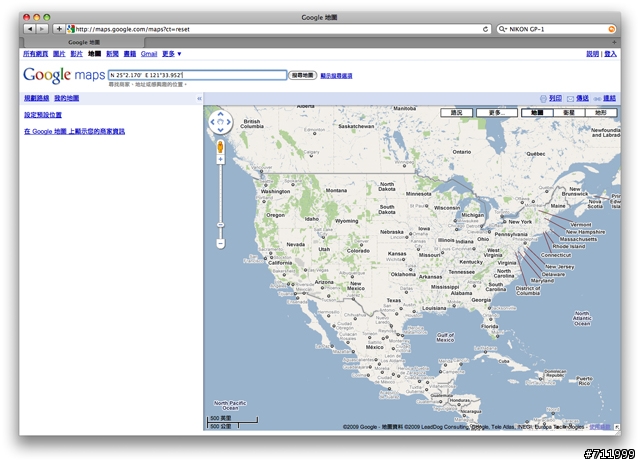Click the 使用條款 terms link on the map

point(600,427)
